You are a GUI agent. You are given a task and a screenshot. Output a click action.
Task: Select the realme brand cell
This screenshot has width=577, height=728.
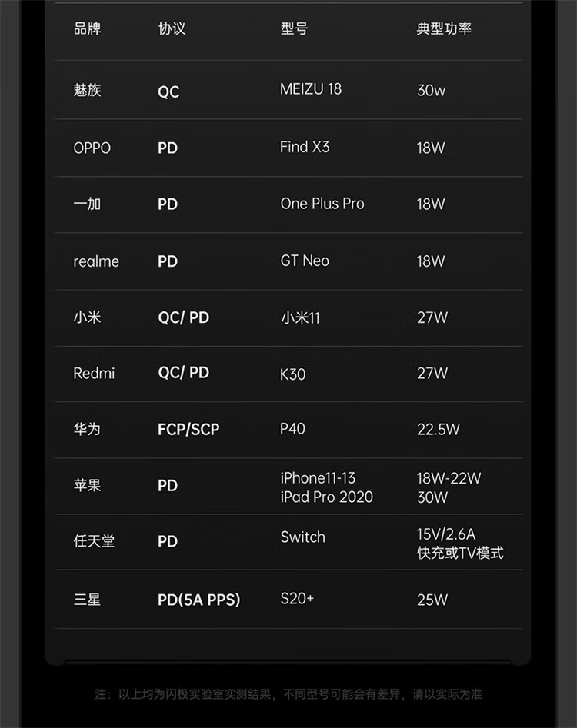click(96, 261)
